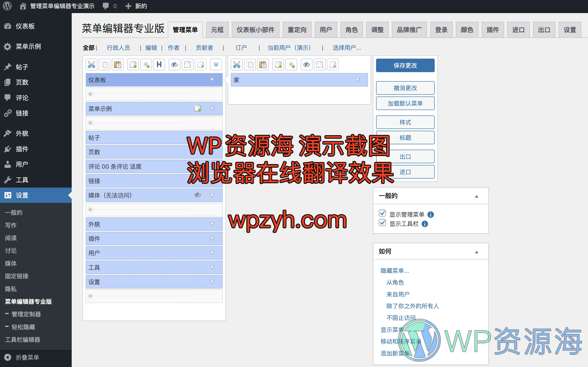Expand the 插件 menu item arrow in editor

point(212,239)
